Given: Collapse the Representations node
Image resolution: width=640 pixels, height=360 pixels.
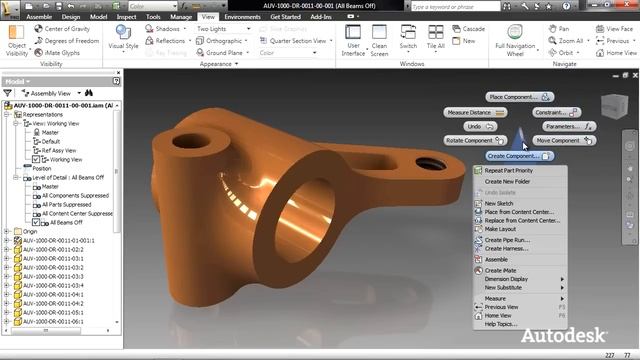Looking at the screenshot, I should (x=7, y=115).
